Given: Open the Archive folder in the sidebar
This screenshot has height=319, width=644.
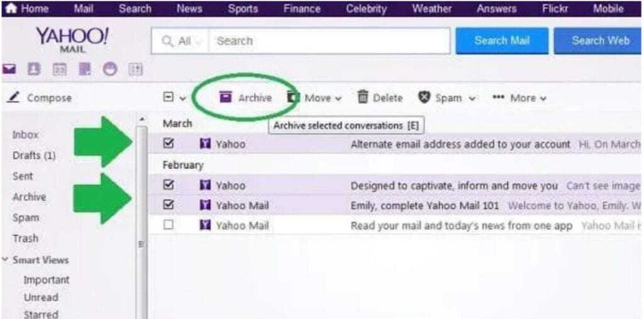Looking at the screenshot, I should (29, 197).
